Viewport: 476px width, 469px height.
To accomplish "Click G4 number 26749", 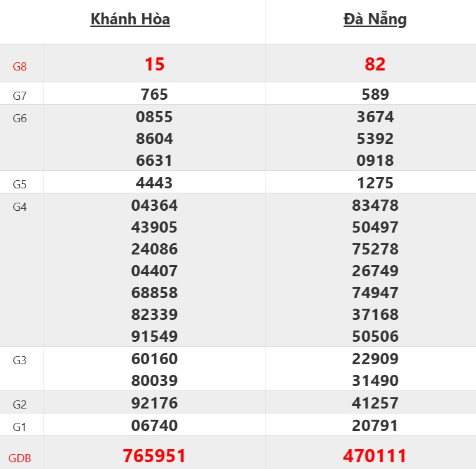I will pyautogui.click(x=375, y=271).
